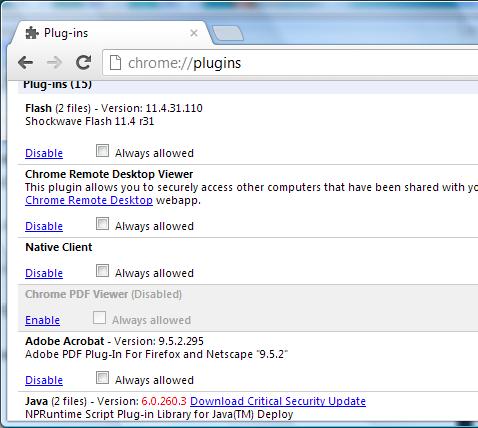Open the Chrome Remote Desktop webapp link
The height and width of the screenshot is (428, 478).
(x=89, y=200)
